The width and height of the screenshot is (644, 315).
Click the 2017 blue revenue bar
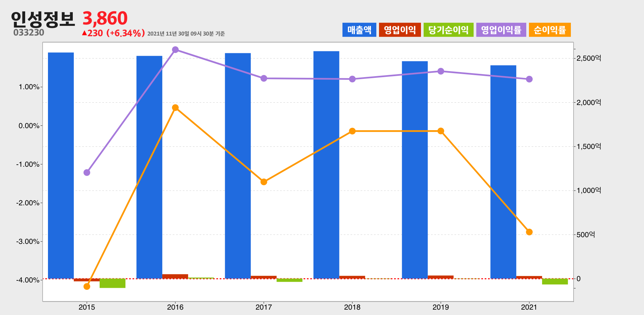238,166
